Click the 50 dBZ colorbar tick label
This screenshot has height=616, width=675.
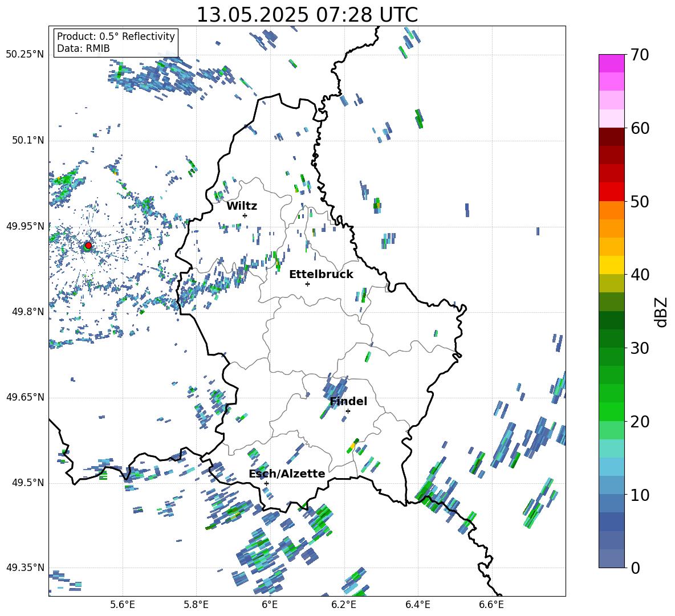(639, 202)
